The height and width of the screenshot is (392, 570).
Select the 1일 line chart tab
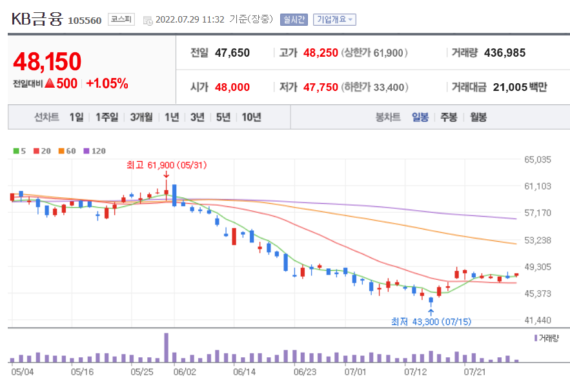(76, 117)
